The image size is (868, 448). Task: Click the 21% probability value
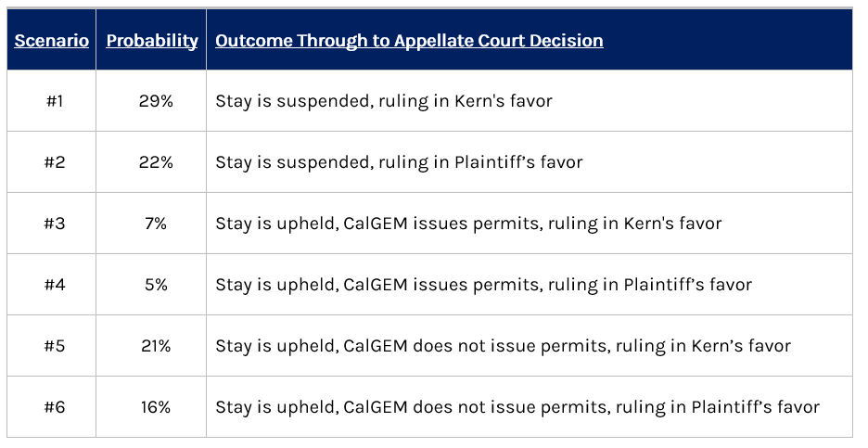[156, 346]
